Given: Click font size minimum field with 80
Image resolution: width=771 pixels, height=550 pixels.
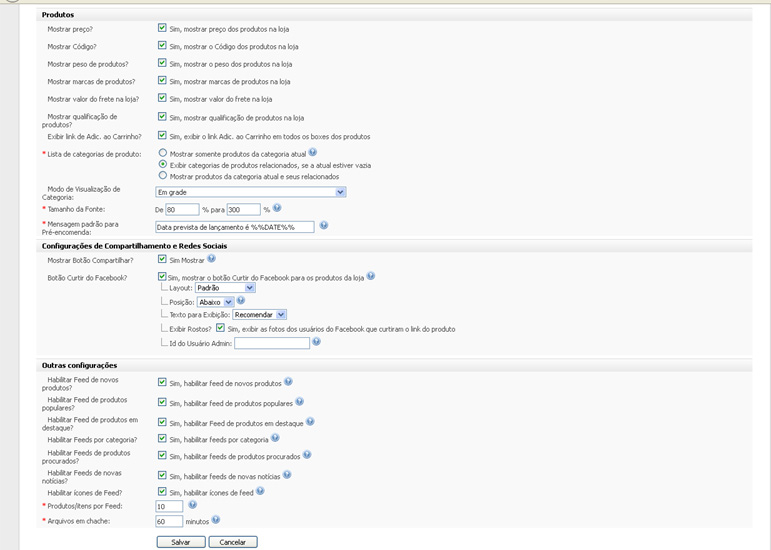Looking at the screenshot, I should [182, 210].
